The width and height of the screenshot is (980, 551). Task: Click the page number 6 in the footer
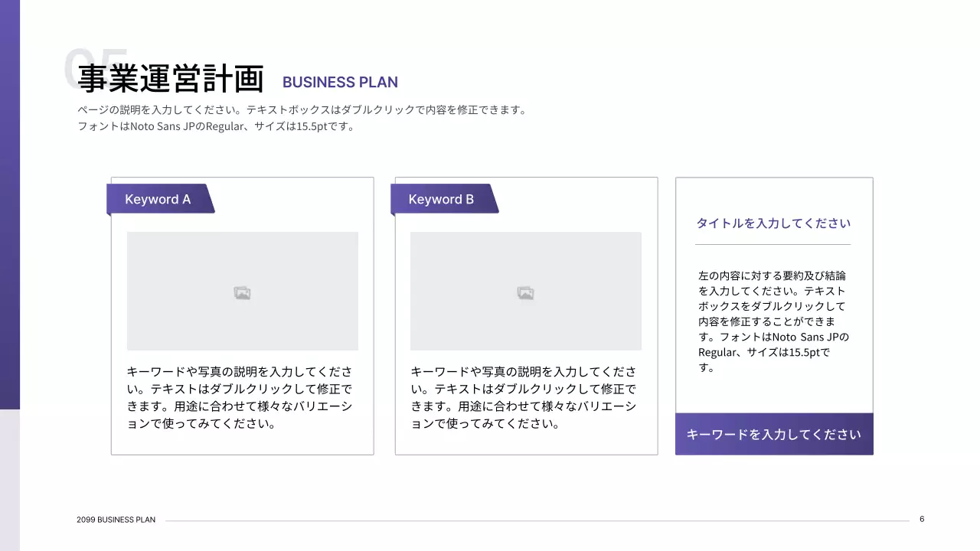(x=922, y=519)
